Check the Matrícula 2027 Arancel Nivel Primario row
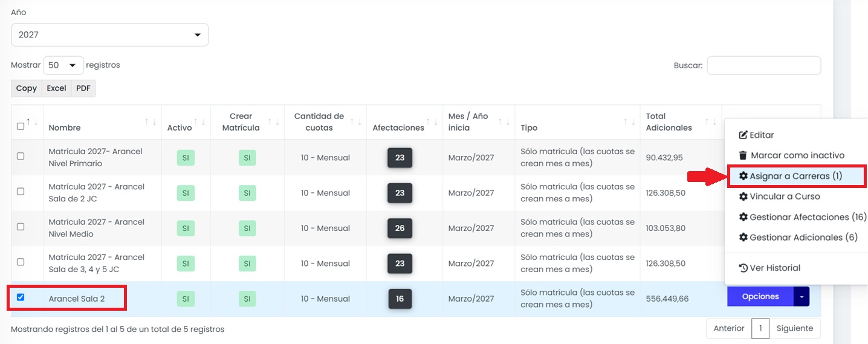This screenshot has height=344, width=868. click(21, 156)
